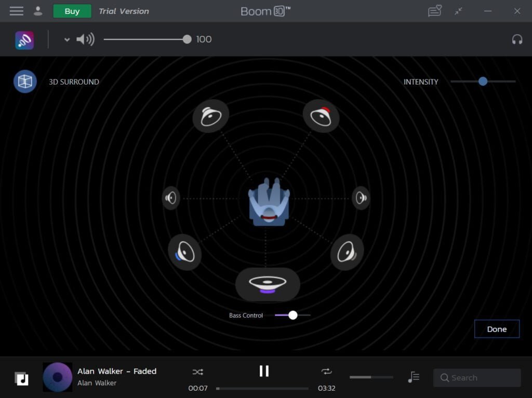Toggle the rear right speaker
Image resolution: width=532 pixels, height=398 pixels.
point(347,252)
